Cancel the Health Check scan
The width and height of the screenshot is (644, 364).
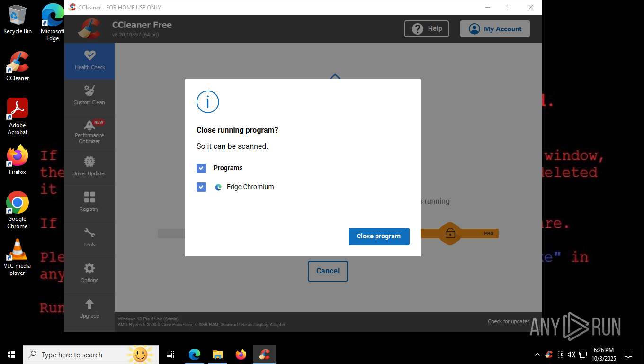coord(328,271)
